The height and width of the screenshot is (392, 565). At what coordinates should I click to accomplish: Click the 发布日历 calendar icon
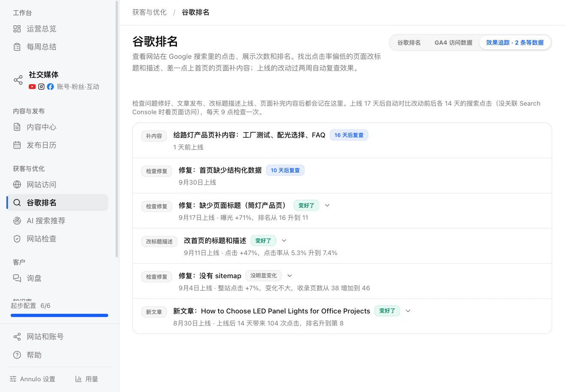click(17, 145)
